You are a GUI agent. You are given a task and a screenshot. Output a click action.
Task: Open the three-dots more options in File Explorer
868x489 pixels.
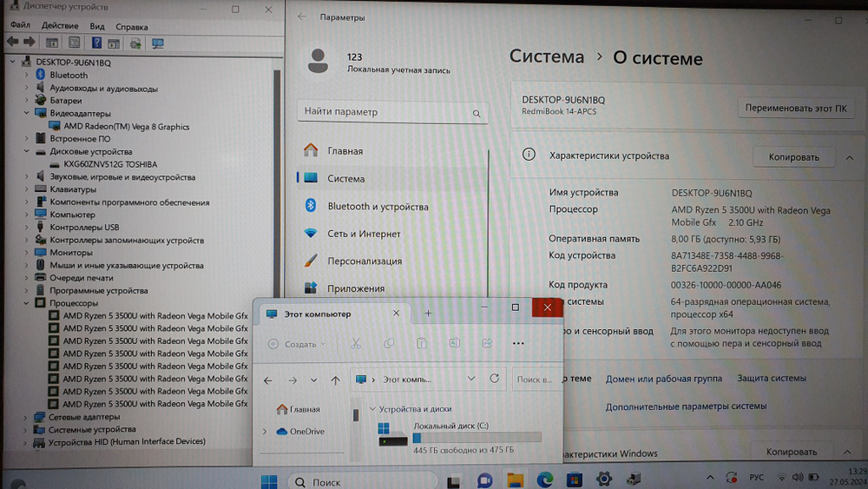tap(518, 344)
